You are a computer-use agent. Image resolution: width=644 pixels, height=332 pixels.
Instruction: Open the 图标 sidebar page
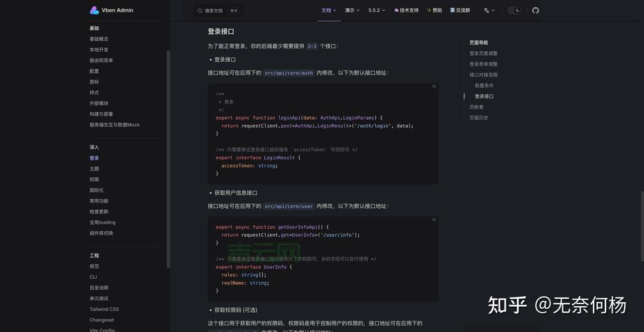coord(94,82)
